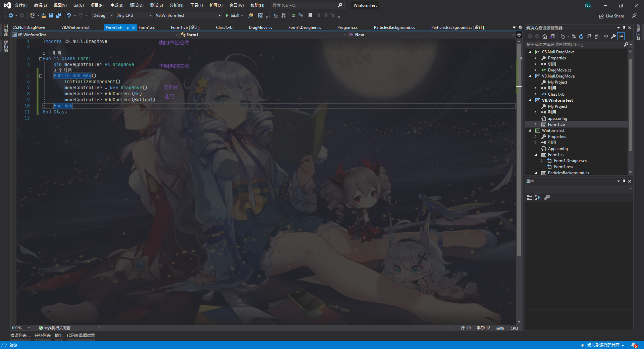Open the Any CPU platform dropdown
This screenshot has width=644, height=349.
point(135,15)
